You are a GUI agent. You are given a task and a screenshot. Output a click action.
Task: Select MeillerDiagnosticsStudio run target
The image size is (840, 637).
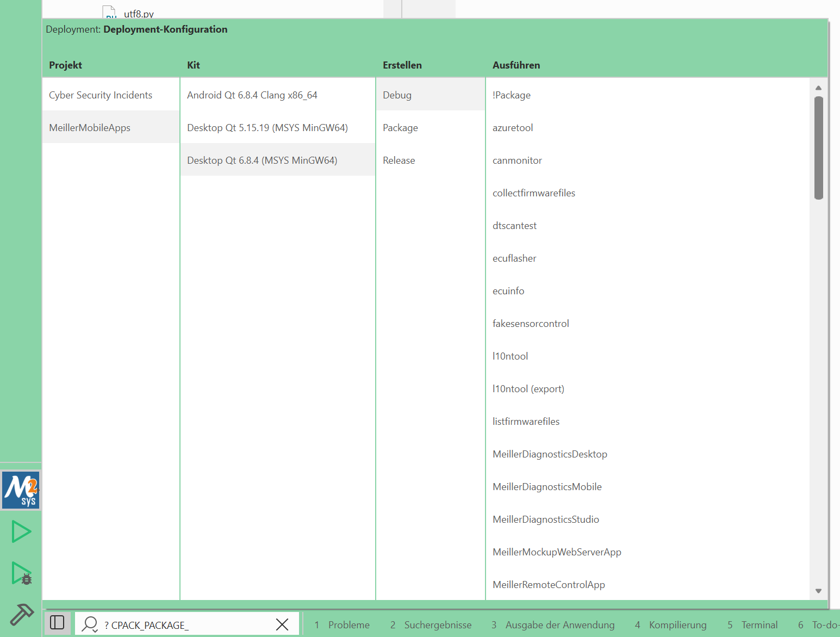coord(545,520)
